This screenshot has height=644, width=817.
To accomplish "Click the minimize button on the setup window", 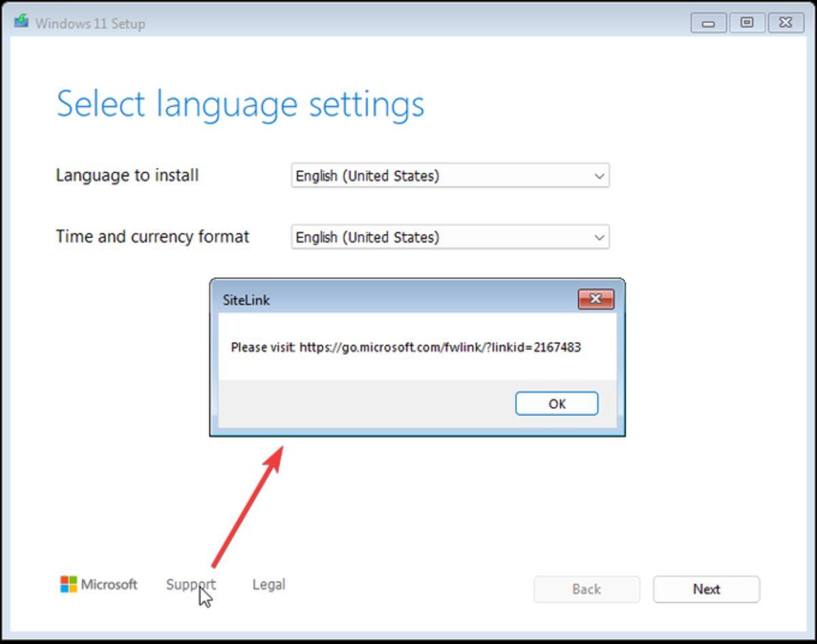I will click(x=707, y=22).
